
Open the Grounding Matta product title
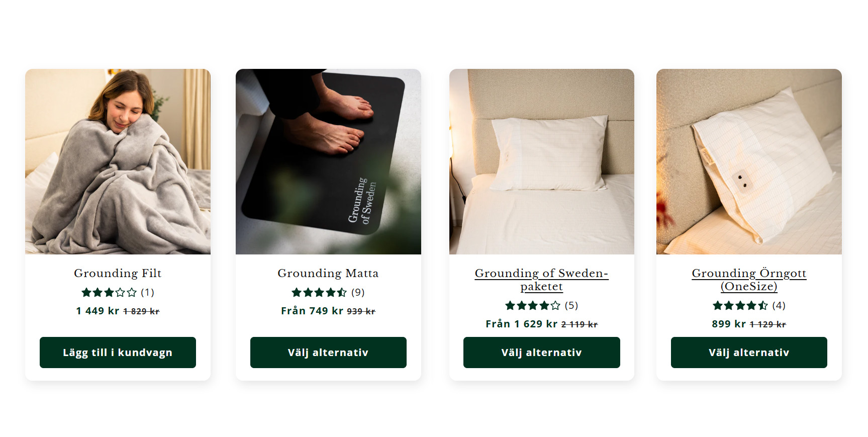[x=328, y=273]
